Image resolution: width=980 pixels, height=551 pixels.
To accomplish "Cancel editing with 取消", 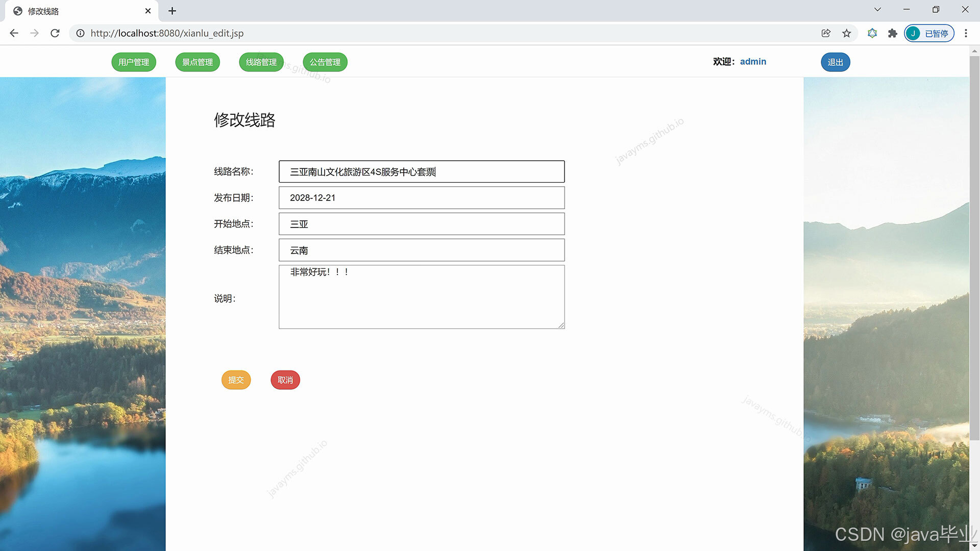I will (285, 380).
